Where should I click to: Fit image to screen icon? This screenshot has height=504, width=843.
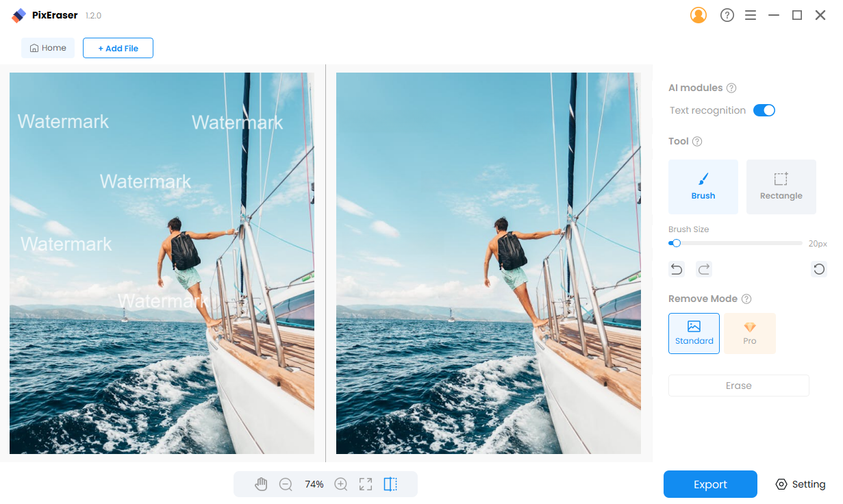(366, 484)
